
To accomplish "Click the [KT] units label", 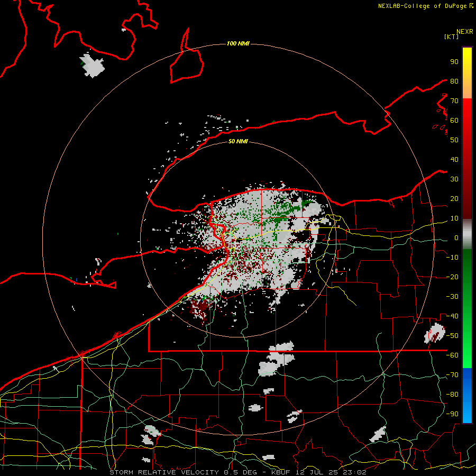I will (451, 36).
